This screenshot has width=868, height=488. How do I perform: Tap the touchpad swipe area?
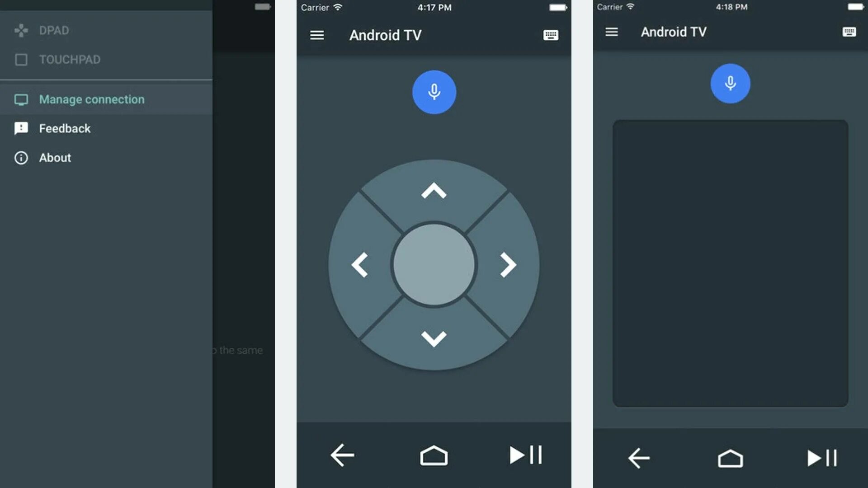pyautogui.click(x=729, y=263)
